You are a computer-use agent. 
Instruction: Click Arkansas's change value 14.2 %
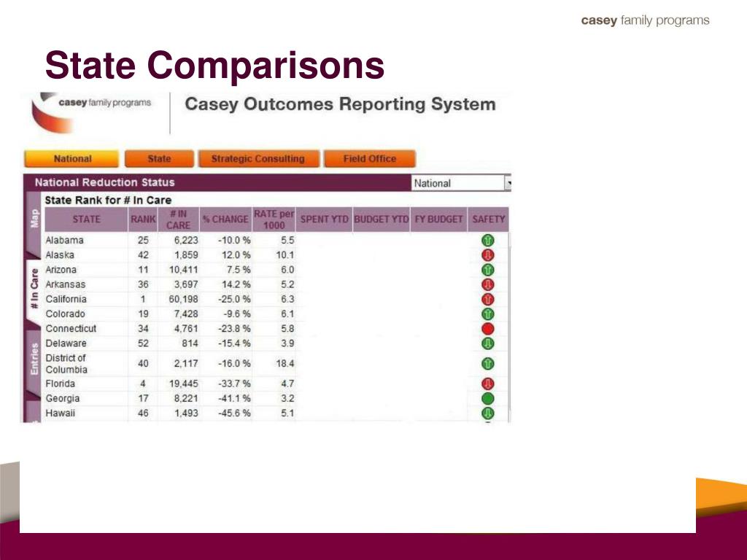pyautogui.click(x=236, y=284)
